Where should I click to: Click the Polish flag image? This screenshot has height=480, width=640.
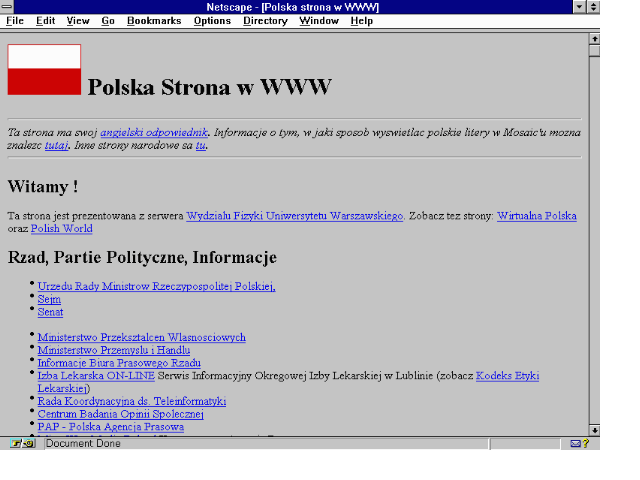click(44, 70)
